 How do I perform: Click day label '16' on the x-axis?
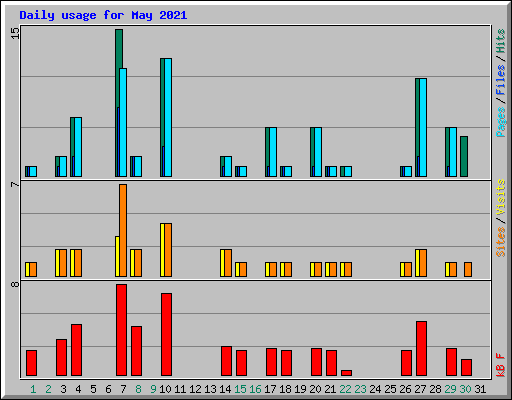(x=255, y=389)
